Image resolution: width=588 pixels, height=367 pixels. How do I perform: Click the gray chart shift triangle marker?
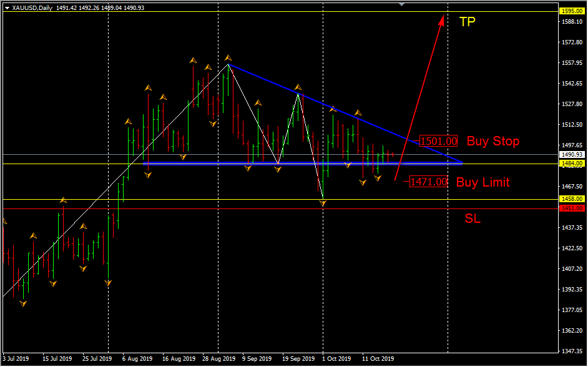click(401, 4)
